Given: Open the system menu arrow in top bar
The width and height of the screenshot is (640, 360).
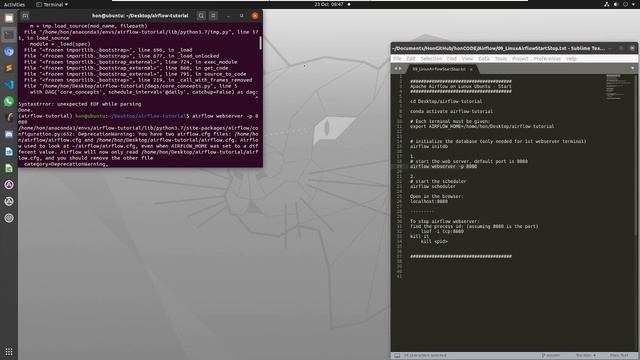Looking at the screenshot, I should [634, 4].
